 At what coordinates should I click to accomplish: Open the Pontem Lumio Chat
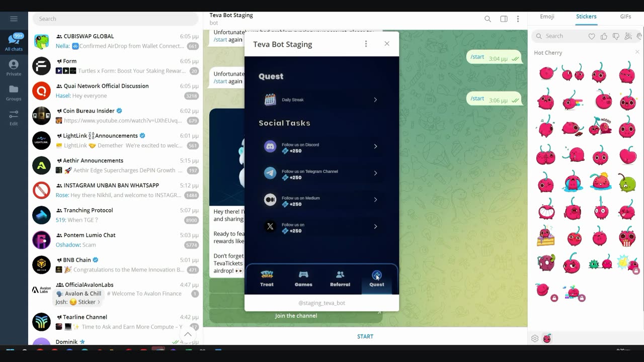(x=115, y=240)
